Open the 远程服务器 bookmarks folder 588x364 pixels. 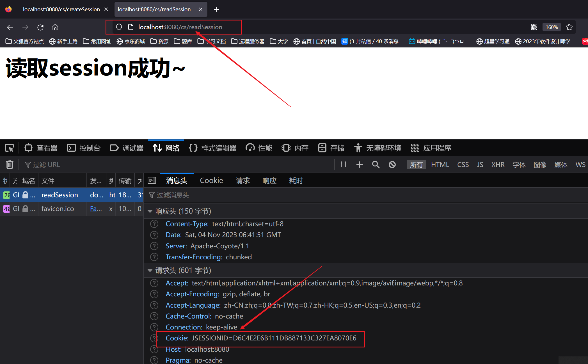click(x=248, y=42)
